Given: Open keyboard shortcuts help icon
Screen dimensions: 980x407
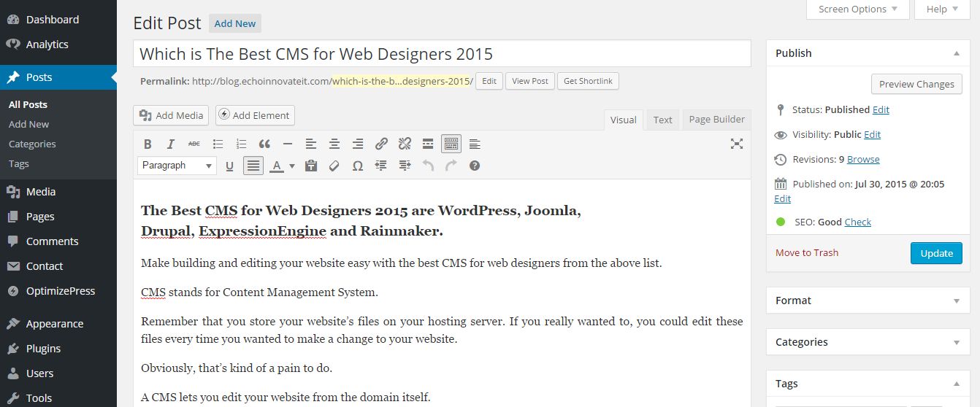Looking at the screenshot, I should tap(475, 166).
